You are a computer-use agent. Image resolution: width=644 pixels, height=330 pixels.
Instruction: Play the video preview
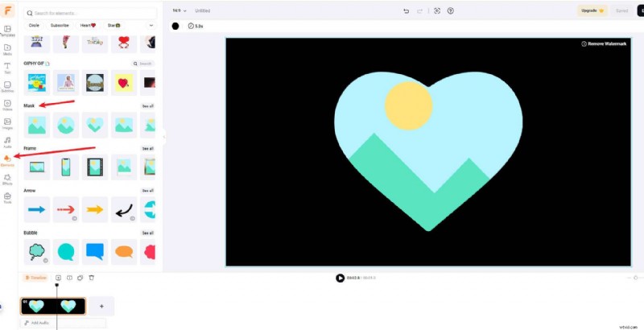coord(340,278)
